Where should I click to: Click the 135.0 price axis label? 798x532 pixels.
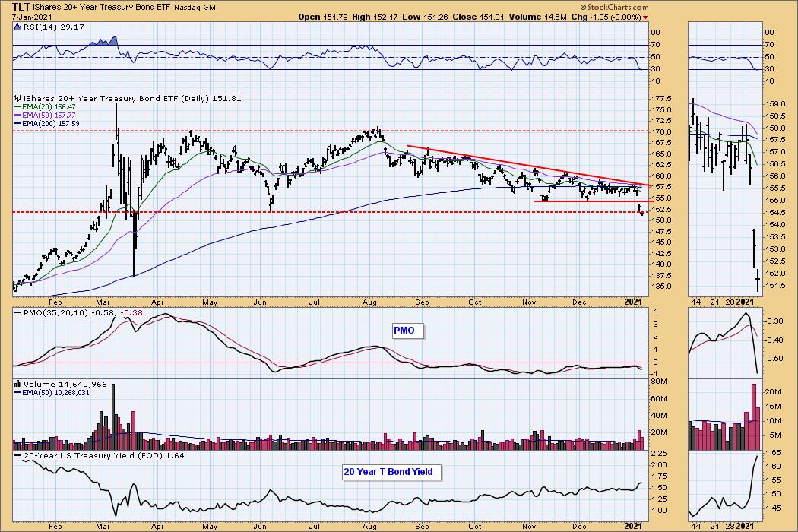662,286
